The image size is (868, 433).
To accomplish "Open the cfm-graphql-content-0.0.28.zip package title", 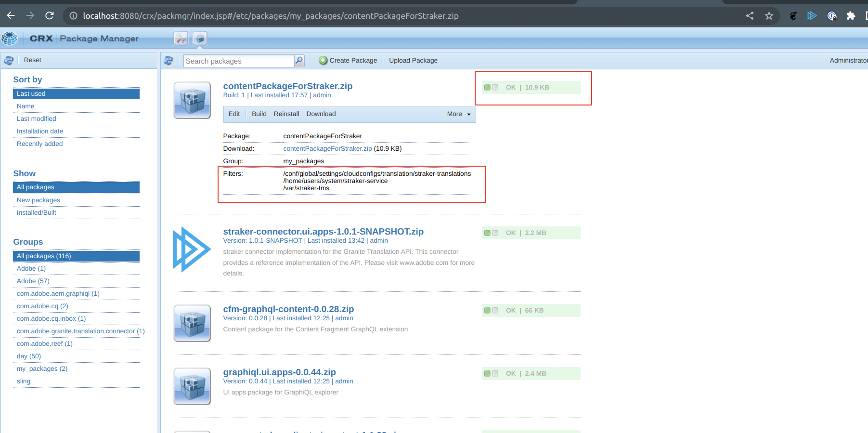I will (x=288, y=309).
